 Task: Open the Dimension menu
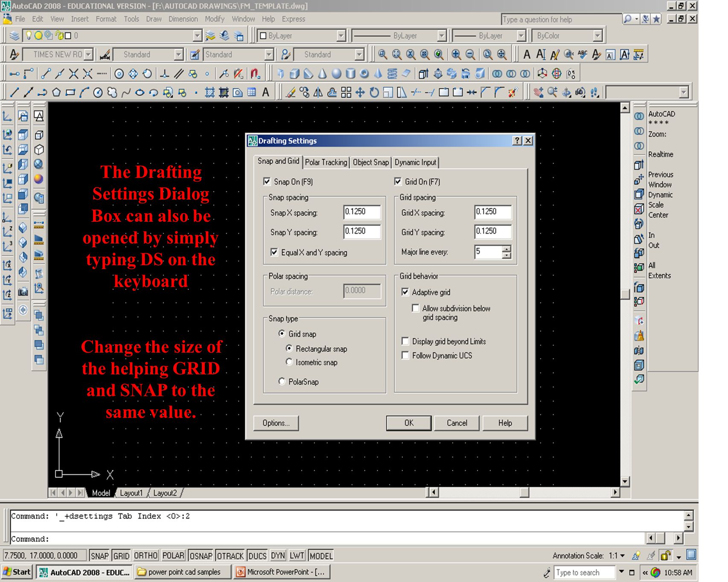pyautogui.click(x=183, y=19)
